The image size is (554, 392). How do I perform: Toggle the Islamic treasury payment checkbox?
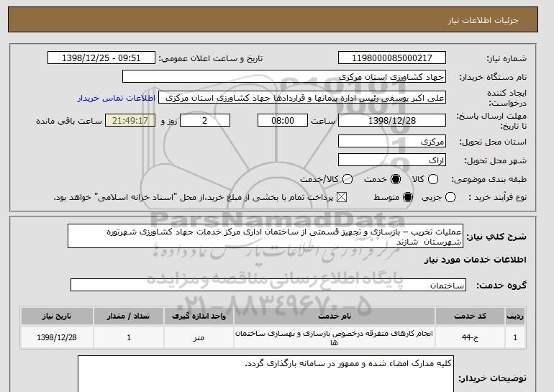(x=341, y=197)
